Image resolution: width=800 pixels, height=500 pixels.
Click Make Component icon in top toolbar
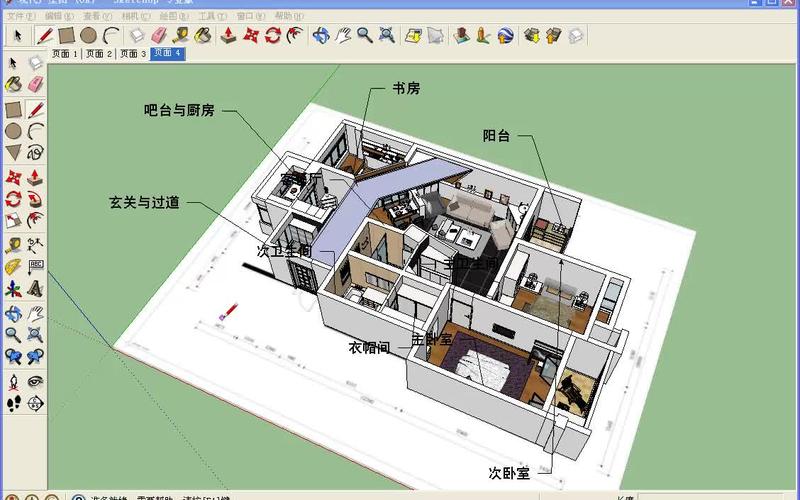[137, 36]
